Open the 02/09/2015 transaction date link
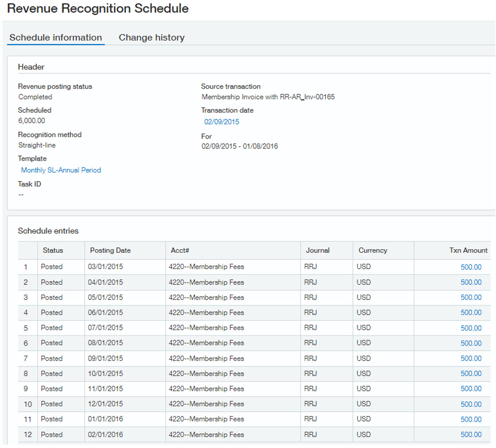This screenshot has height=448, width=496. point(221,122)
